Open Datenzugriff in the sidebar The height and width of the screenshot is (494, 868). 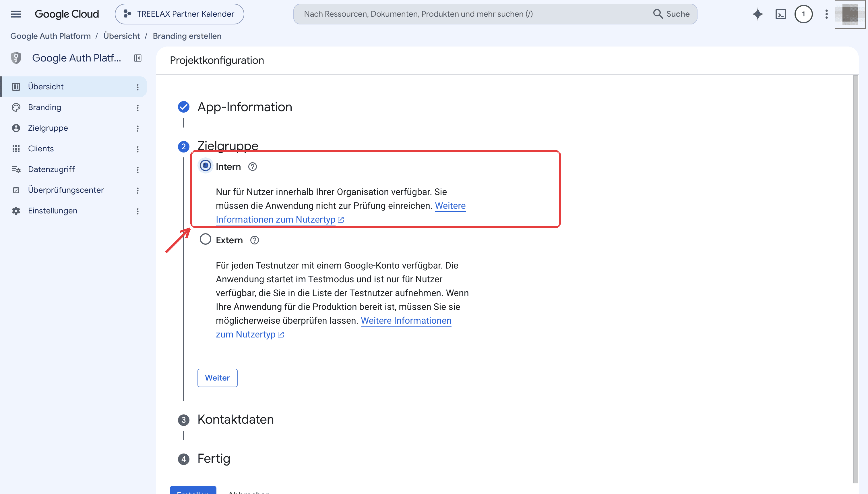click(73, 170)
